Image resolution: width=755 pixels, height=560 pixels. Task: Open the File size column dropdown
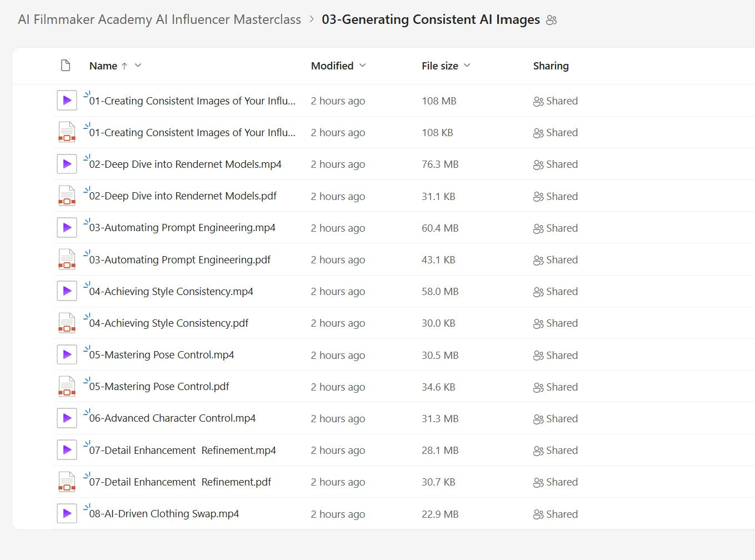467,66
